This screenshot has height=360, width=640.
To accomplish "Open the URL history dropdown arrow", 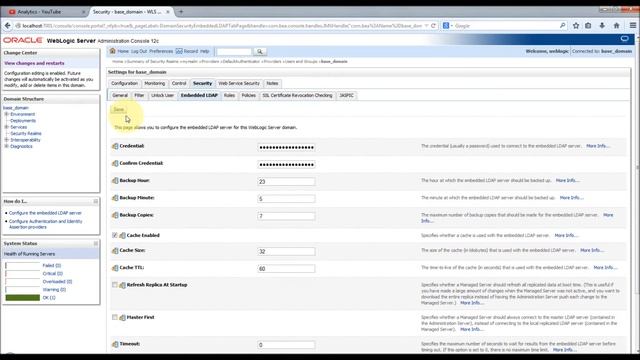I will 427,25.
